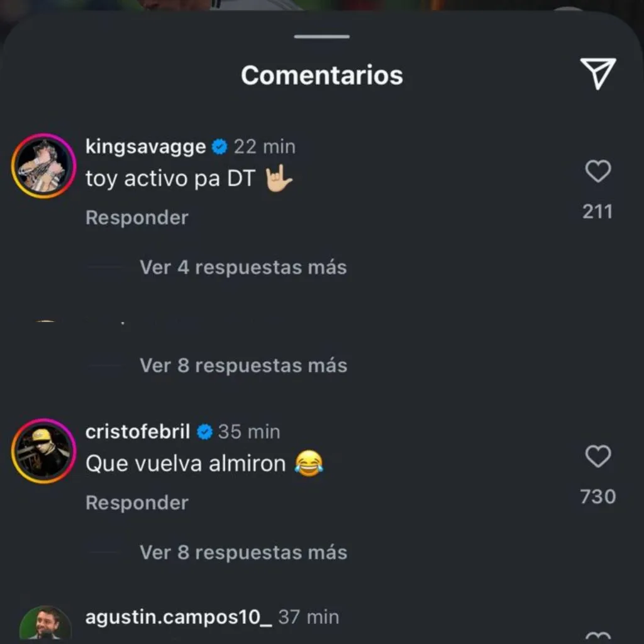Image resolution: width=644 pixels, height=644 pixels.
Task: Click cristofebril's verified badge
Action: (x=203, y=431)
